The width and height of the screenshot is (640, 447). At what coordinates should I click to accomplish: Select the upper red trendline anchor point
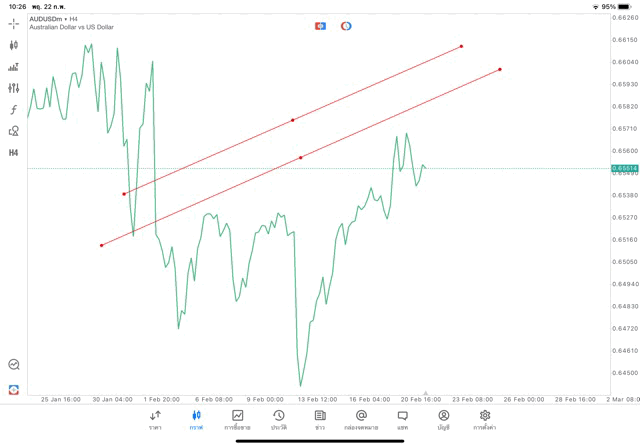(x=292, y=120)
